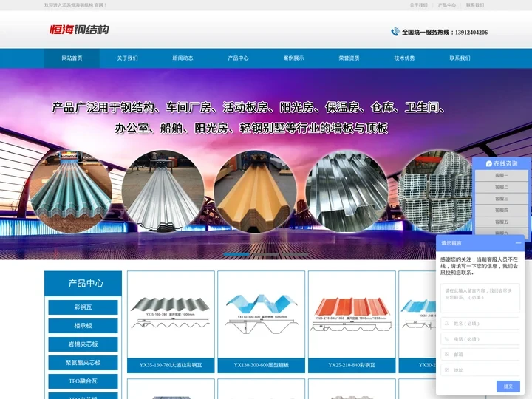Screen dimensions: 532x399
Task: Focus the 邮箱 input field
Action: 480,354
